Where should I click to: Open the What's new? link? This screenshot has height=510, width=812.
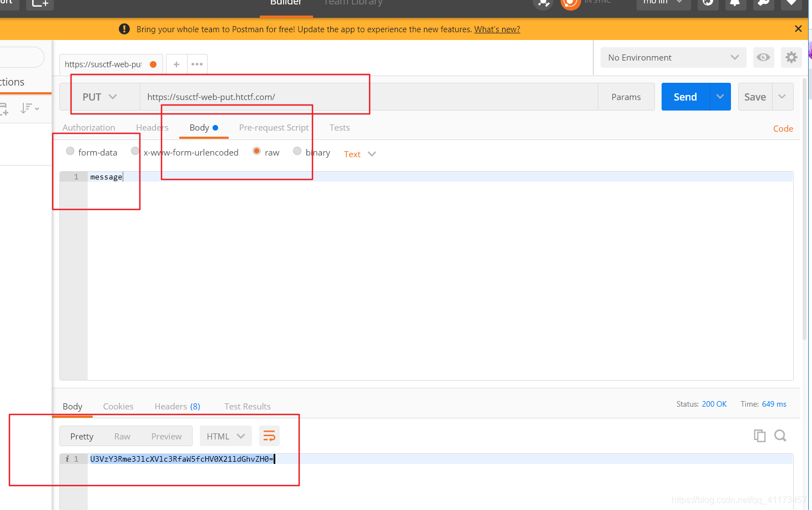click(x=497, y=29)
